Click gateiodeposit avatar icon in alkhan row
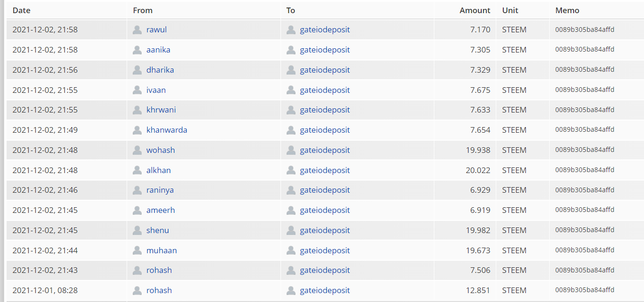 [291, 170]
